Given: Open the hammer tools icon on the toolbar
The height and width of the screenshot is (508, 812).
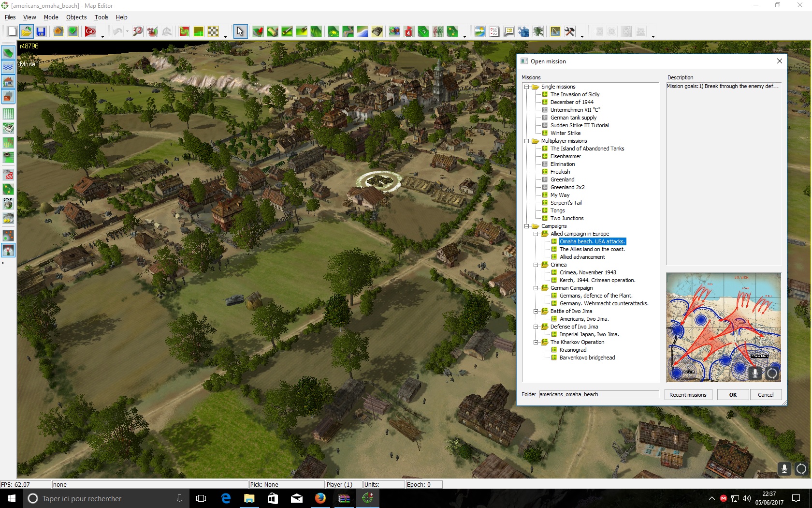Looking at the screenshot, I should (x=569, y=31).
